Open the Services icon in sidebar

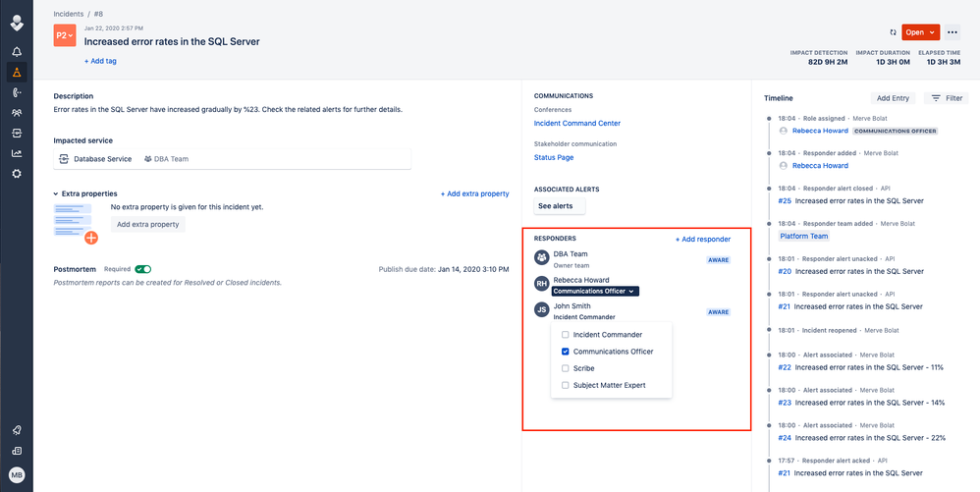[17, 134]
